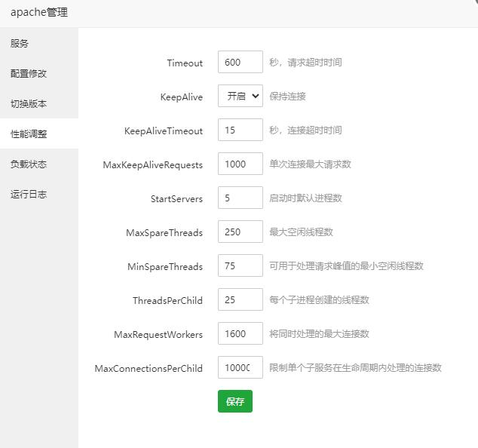
Task: Click the KeepAlive label
Action: click(x=182, y=97)
